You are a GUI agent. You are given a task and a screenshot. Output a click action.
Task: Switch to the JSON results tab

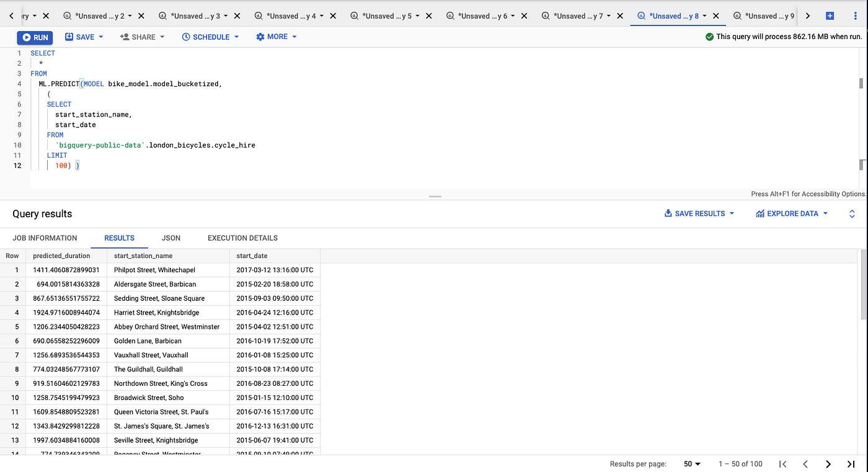coord(170,238)
